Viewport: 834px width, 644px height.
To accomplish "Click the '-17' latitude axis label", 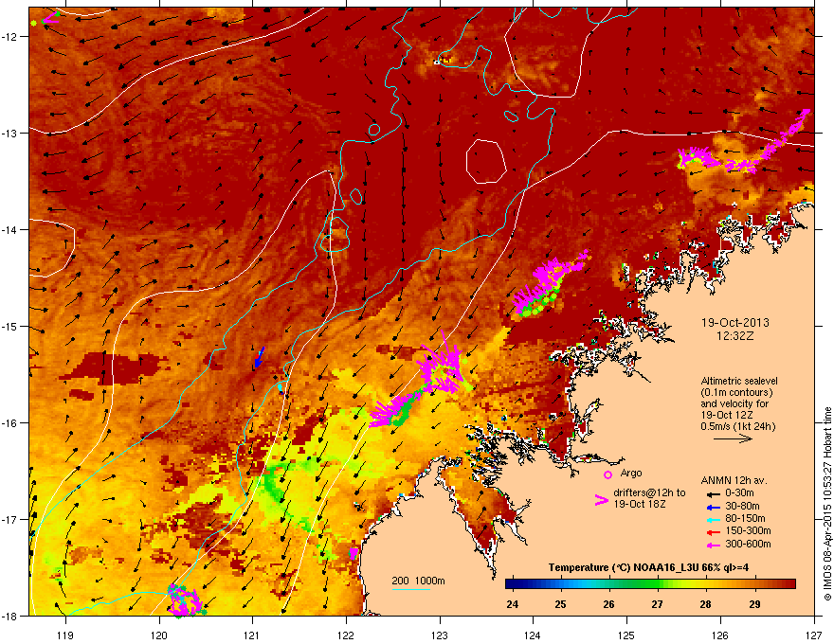I will point(11,519).
